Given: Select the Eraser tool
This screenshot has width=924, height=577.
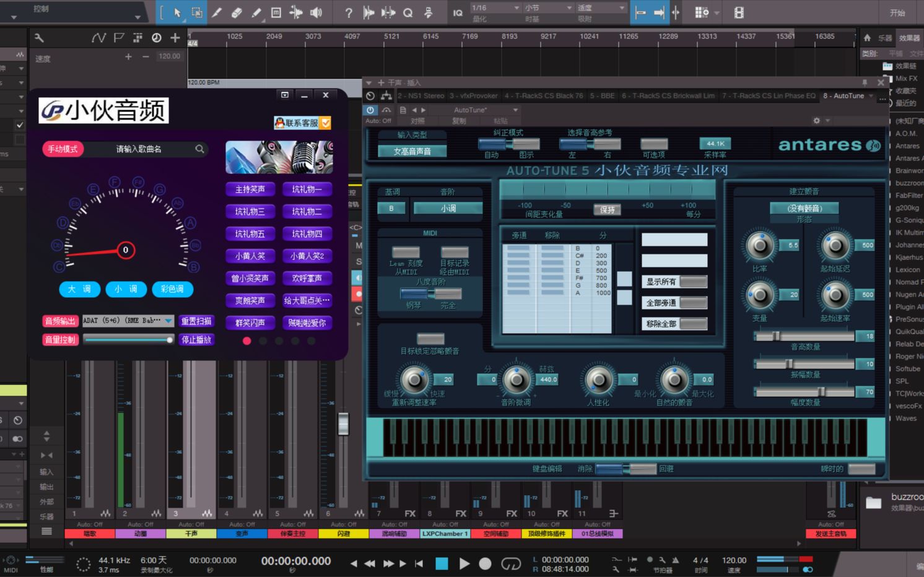Looking at the screenshot, I should pos(237,12).
